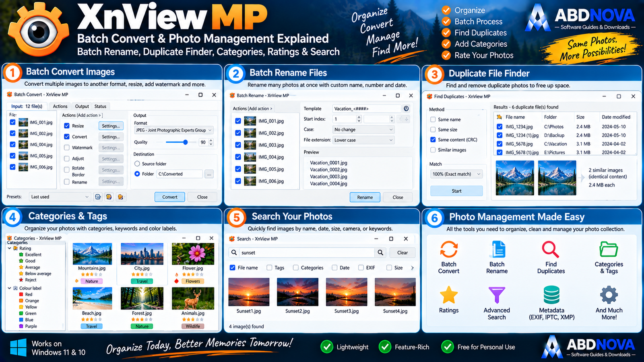644x362 pixels.
Task: Uncheck Same content (CRC) checkbox
Action: coord(433,140)
